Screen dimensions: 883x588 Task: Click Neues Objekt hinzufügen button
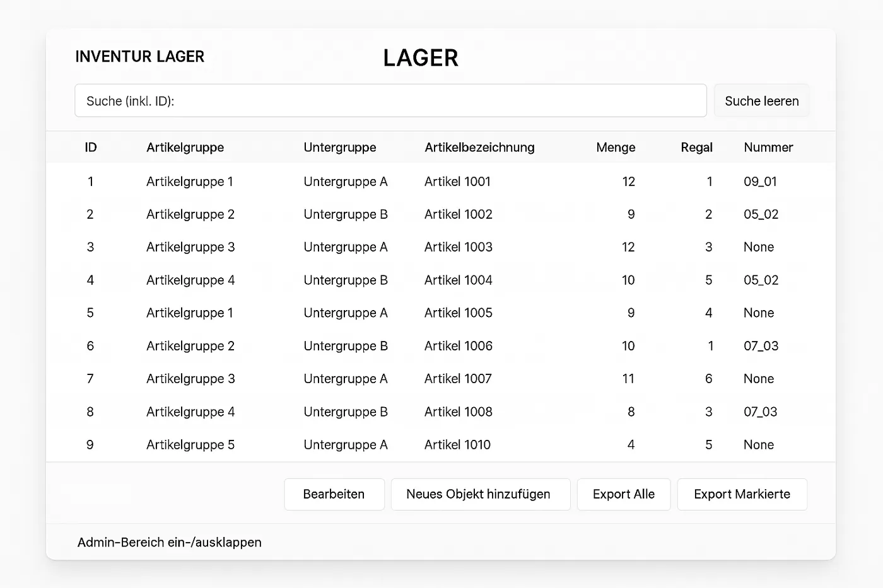(x=480, y=494)
